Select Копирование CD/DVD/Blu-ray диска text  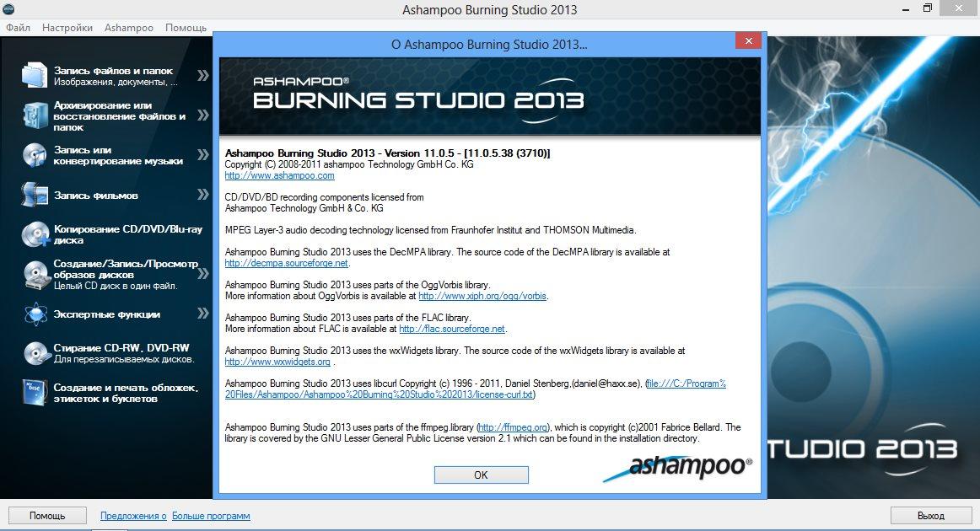[x=128, y=234]
